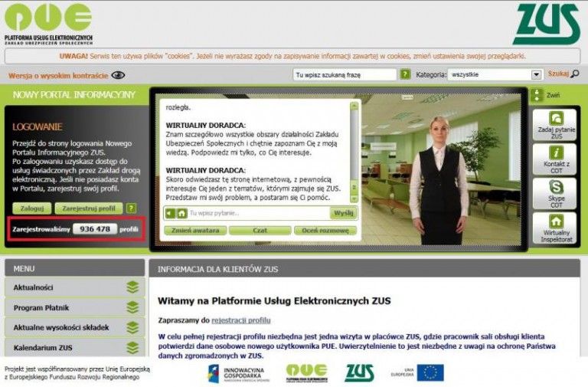Click the ZUS logo in header
The width and height of the screenshot is (588, 387).
[546, 25]
